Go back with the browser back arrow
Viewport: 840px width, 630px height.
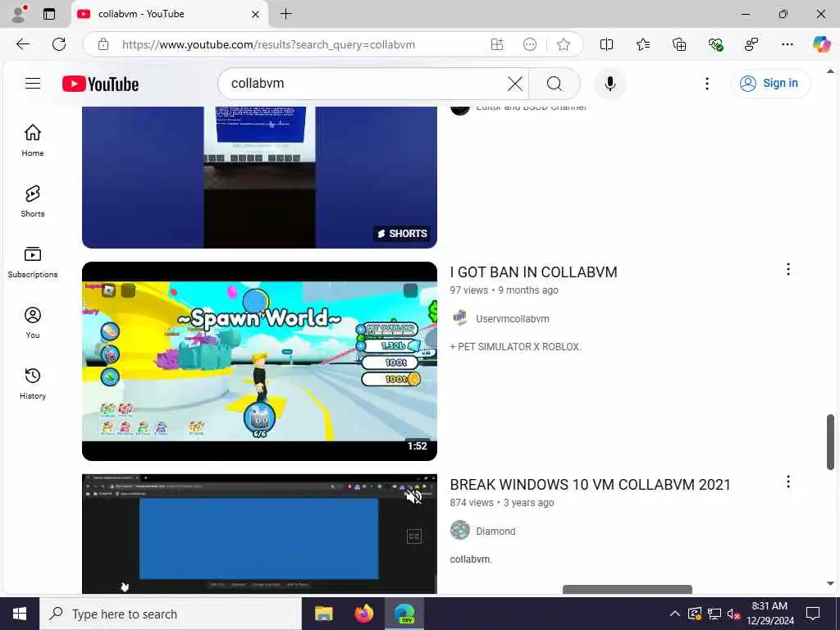coord(23,44)
